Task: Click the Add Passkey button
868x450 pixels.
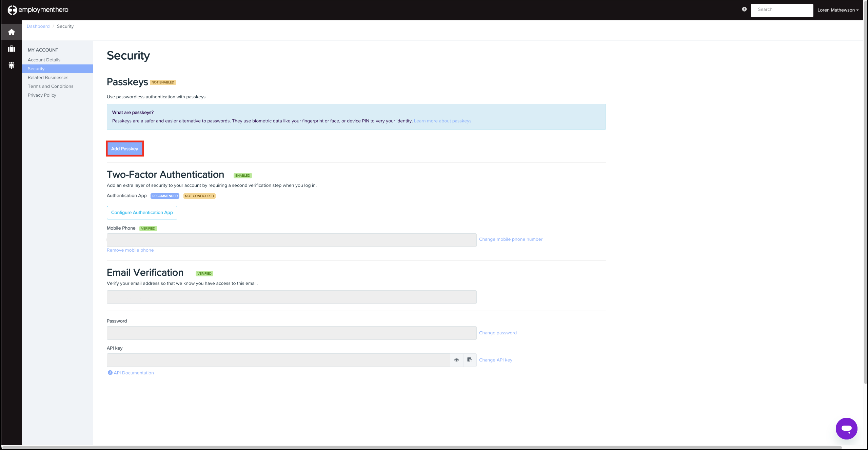Action: coord(125,149)
